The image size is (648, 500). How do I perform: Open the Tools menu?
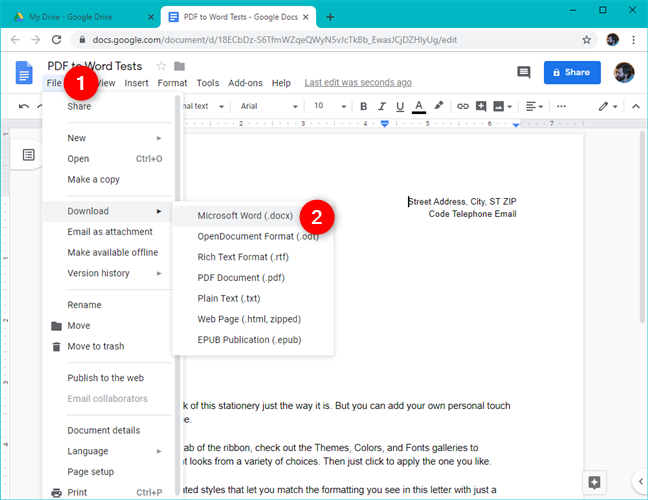(x=207, y=83)
